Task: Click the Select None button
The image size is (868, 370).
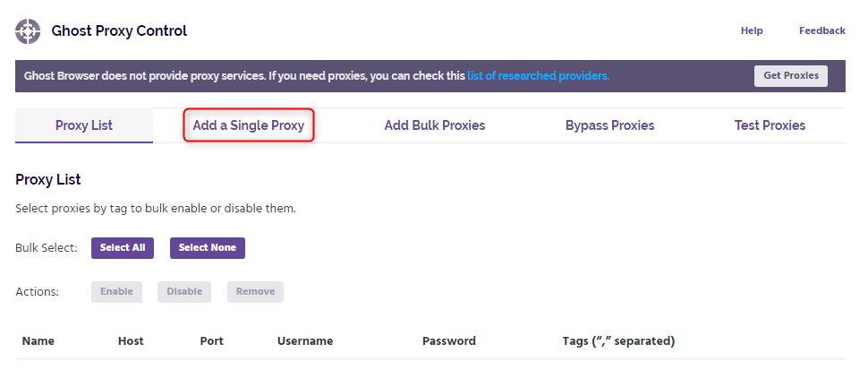Action: (208, 247)
